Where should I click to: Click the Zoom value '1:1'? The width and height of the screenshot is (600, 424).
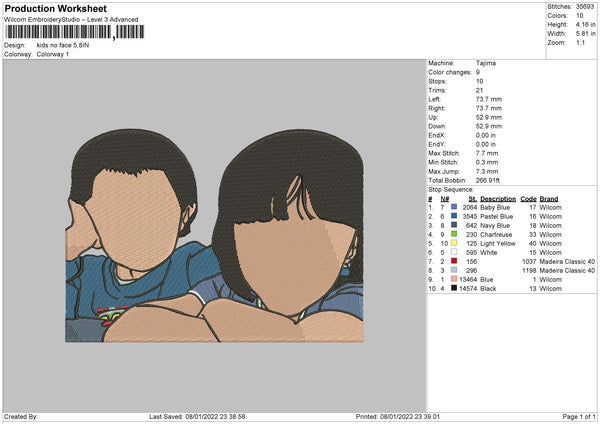[580, 42]
